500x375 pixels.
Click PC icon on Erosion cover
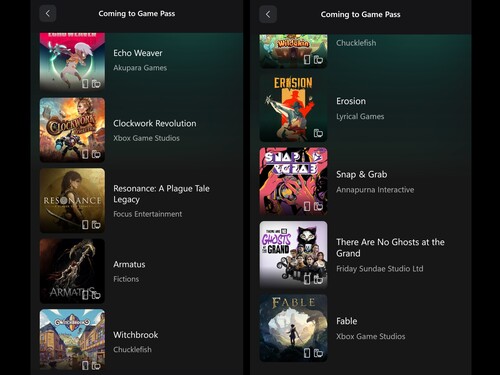[318, 133]
